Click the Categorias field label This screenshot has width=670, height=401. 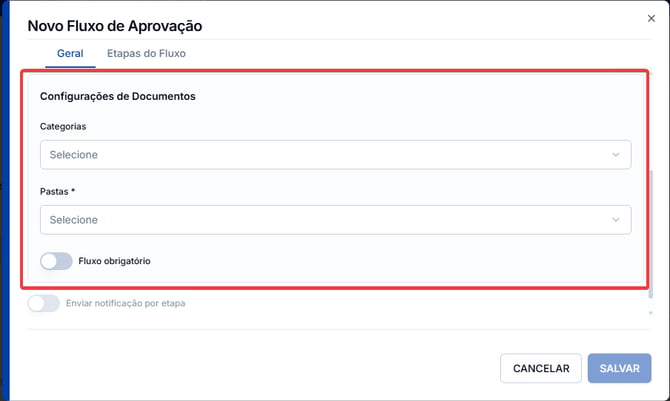[x=63, y=126]
